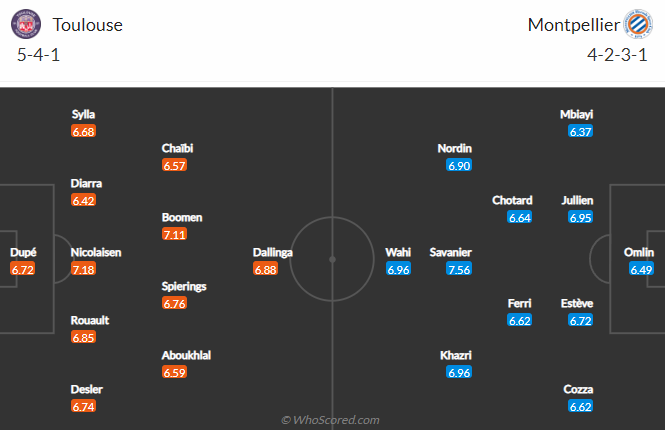Click Toulouse 5-4-1 formation label
Image resolution: width=665 pixels, height=430 pixels.
(x=38, y=55)
